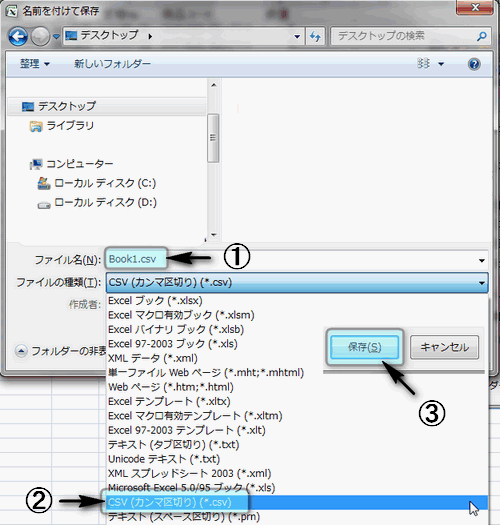Click the navigation pane scrollbar thumb
The image size is (500, 525).
point(213,138)
